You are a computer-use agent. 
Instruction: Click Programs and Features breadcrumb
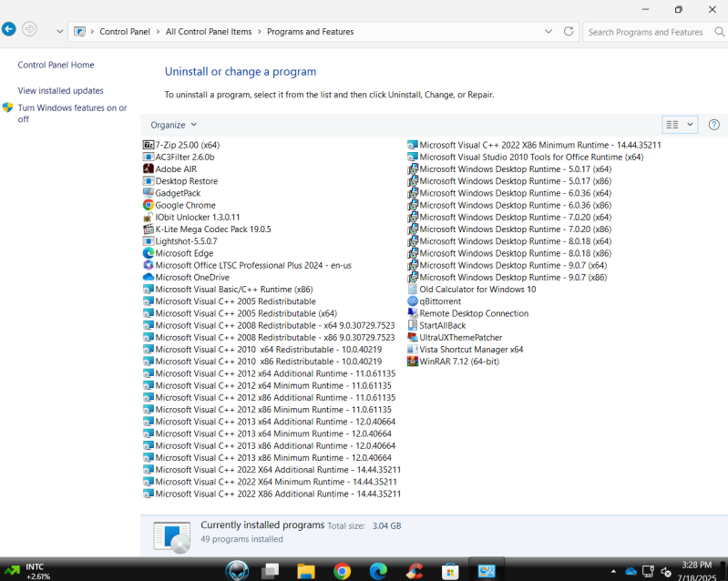coord(310,32)
